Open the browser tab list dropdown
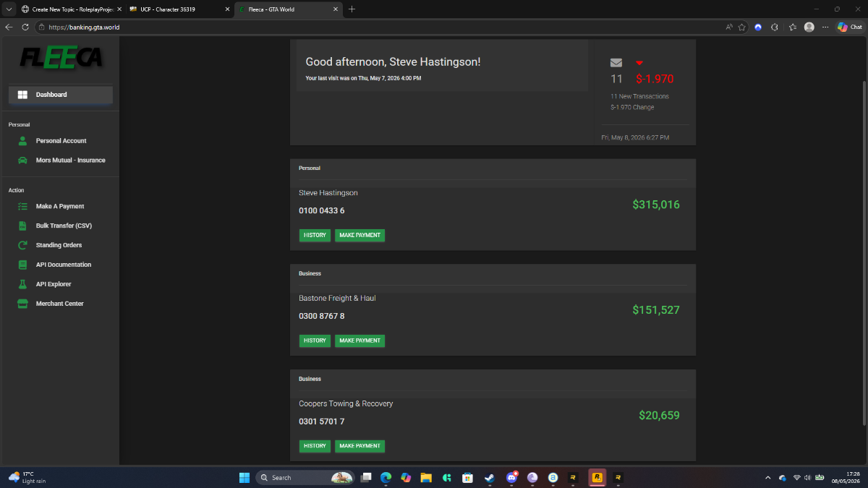 click(9, 9)
